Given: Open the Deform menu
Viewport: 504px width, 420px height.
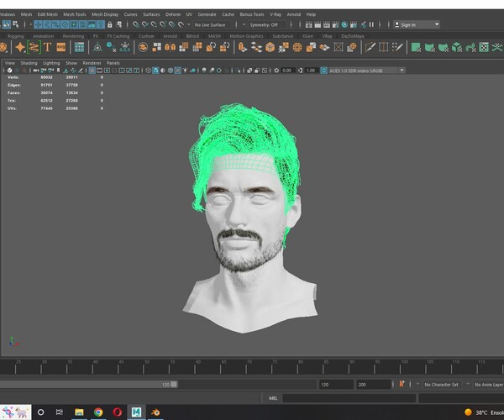Looking at the screenshot, I should click(173, 14).
